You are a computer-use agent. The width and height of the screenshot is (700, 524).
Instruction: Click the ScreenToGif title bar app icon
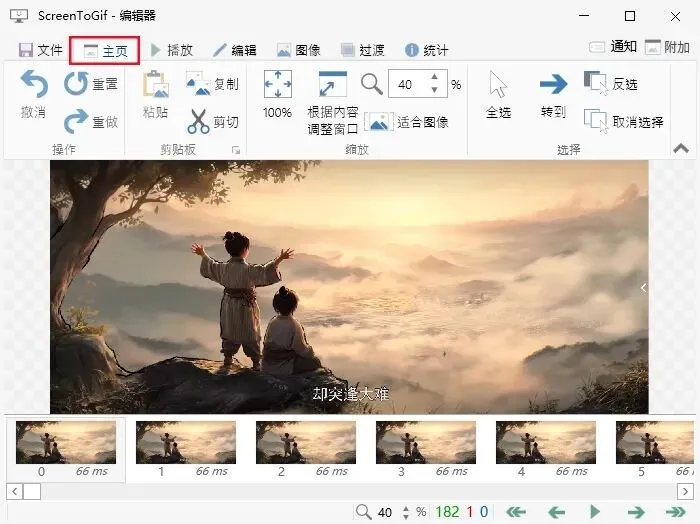(x=19, y=16)
